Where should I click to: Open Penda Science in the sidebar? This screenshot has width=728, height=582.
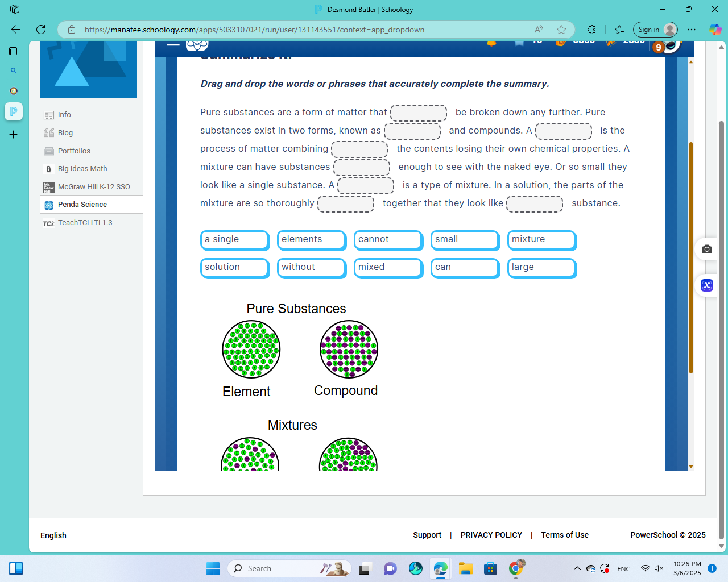(82, 205)
